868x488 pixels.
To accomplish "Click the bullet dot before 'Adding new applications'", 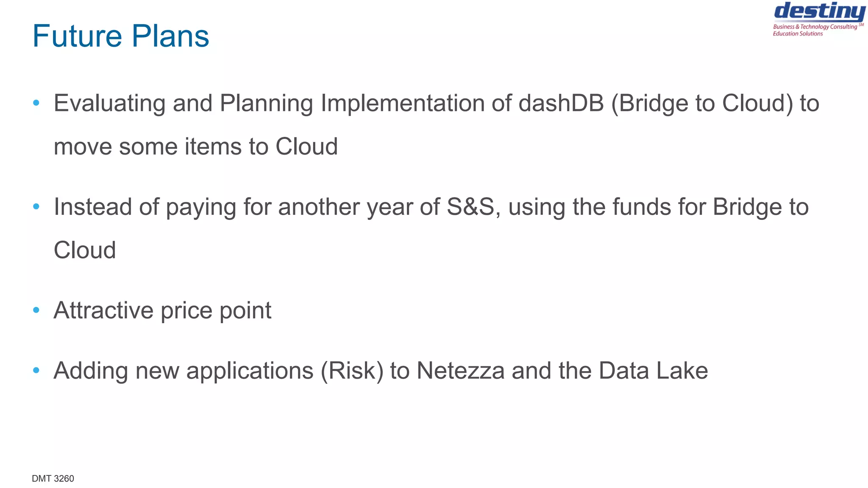I will pos(36,370).
